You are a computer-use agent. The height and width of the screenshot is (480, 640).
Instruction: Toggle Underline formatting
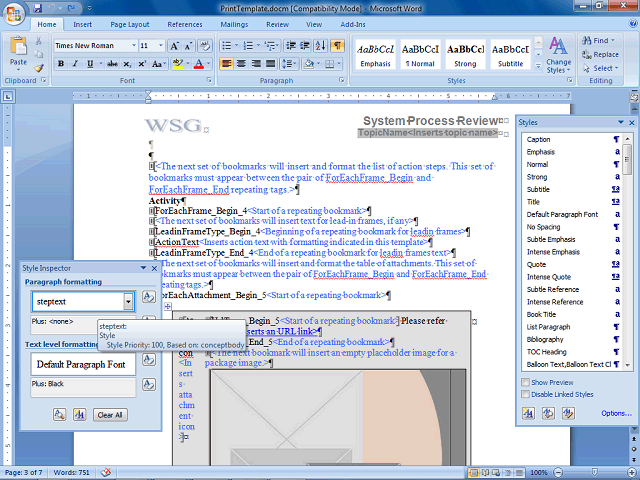(x=90, y=64)
